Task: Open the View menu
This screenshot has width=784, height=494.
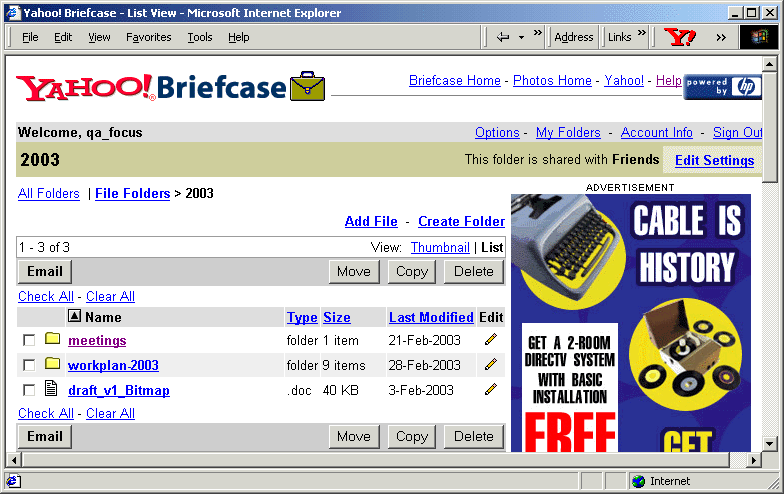Action: pos(99,37)
